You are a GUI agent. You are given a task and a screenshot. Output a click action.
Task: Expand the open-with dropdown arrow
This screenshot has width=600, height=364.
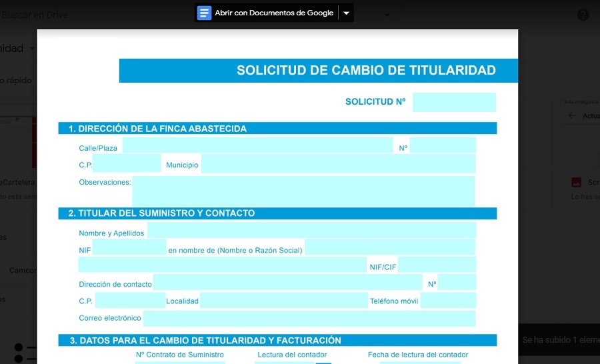click(x=346, y=13)
